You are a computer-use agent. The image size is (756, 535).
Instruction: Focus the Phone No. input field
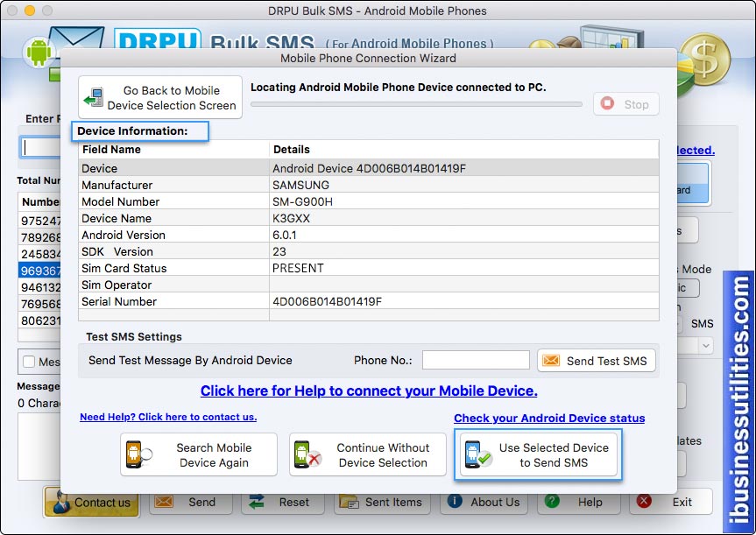476,360
